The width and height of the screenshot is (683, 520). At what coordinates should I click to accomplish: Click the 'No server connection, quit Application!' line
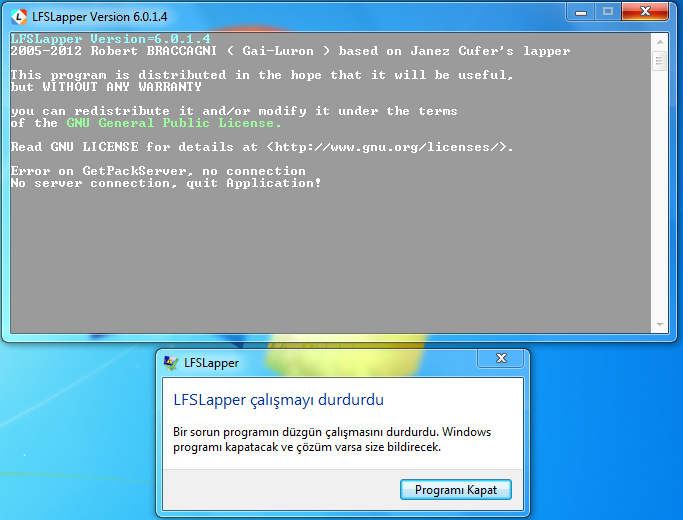(166, 183)
